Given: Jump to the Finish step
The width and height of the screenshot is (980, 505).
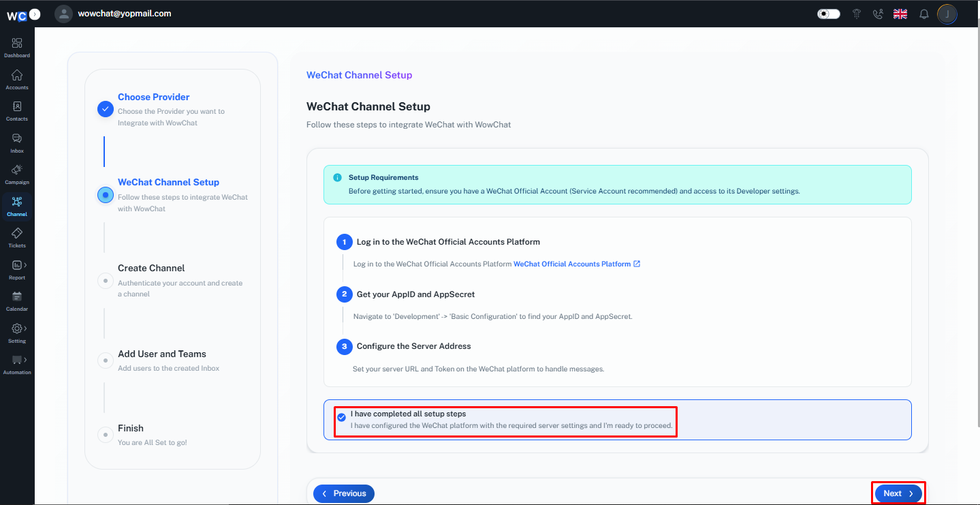Looking at the screenshot, I should click(131, 428).
